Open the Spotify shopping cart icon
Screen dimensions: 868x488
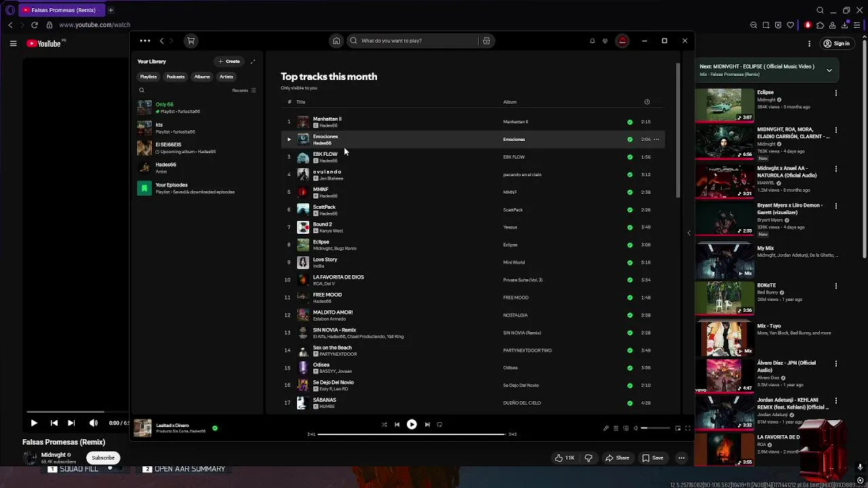[191, 41]
